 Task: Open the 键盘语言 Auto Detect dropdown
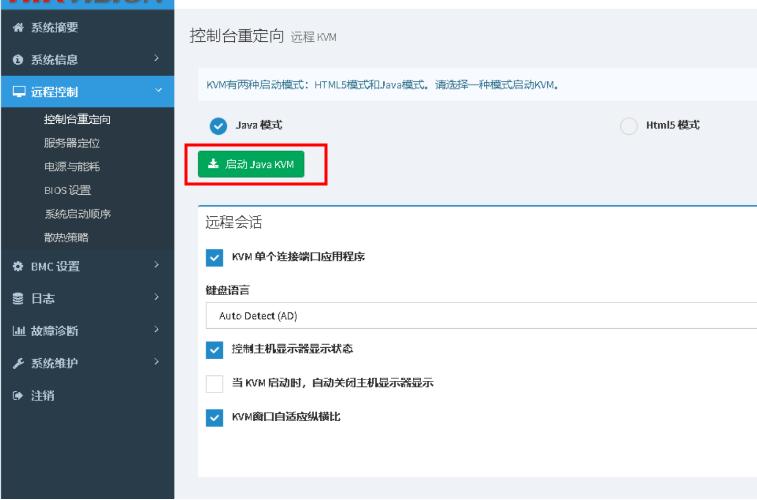[x=481, y=316]
